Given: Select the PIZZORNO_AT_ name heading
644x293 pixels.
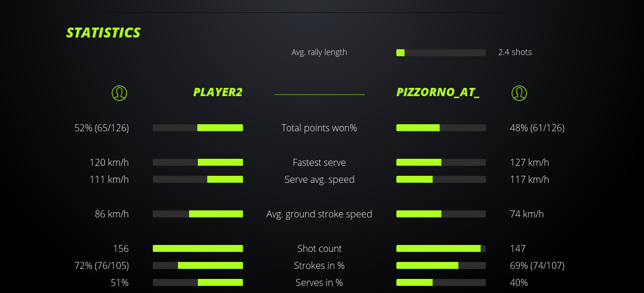Looking at the screenshot, I should [x=438, y=93].
